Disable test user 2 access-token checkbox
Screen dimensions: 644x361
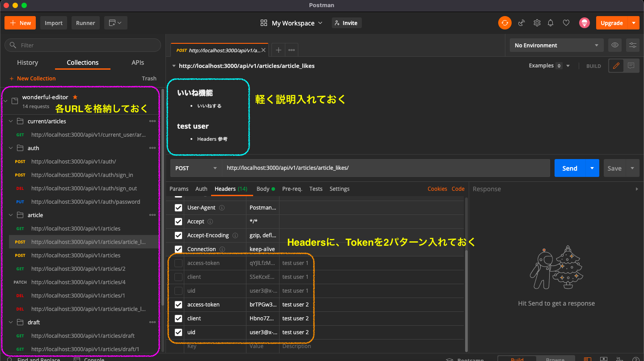click(x=178, y=305)
